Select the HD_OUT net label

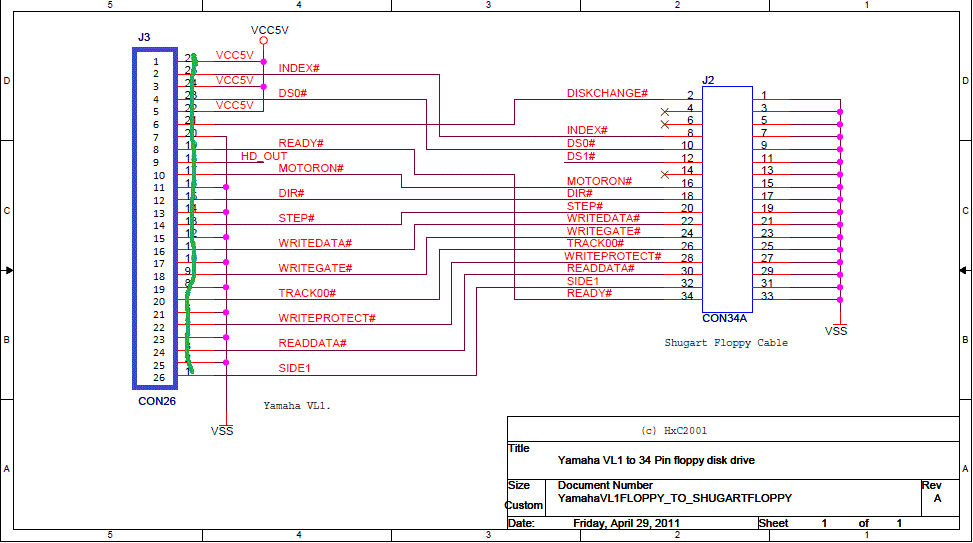pos(264,156)
